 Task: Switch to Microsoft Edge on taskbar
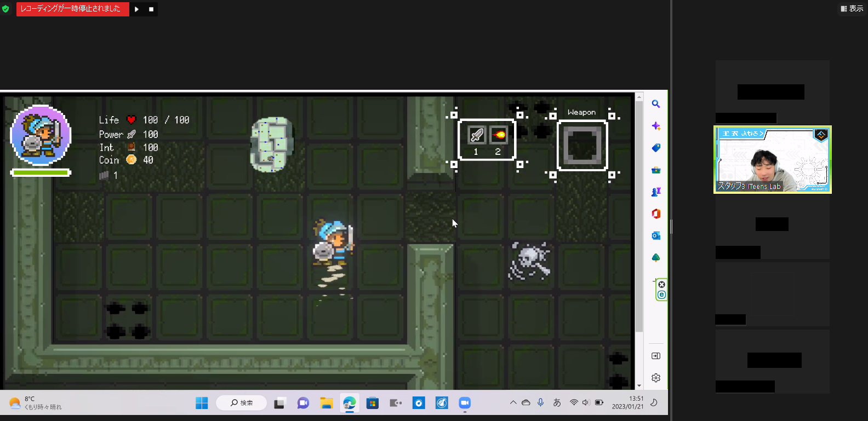click(350, 403)
